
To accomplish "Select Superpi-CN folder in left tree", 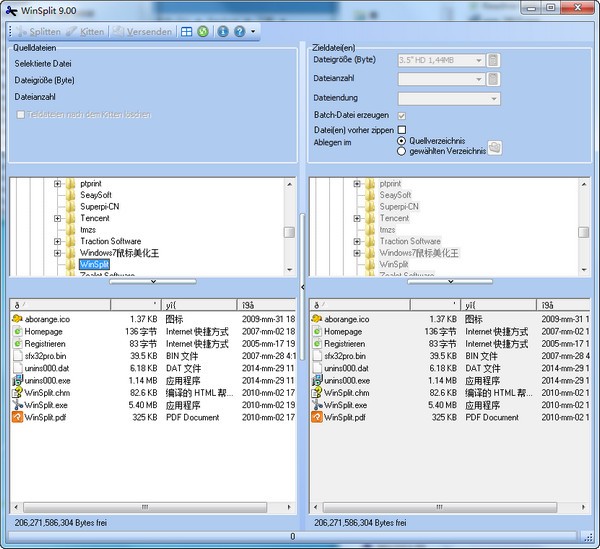I will (x=100, y=207).
